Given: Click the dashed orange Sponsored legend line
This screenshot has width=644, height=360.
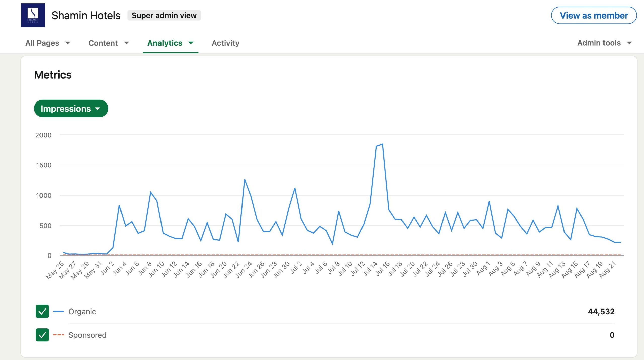Looking at the screenshot, I should pyautogui.click(x=59, y=335).
